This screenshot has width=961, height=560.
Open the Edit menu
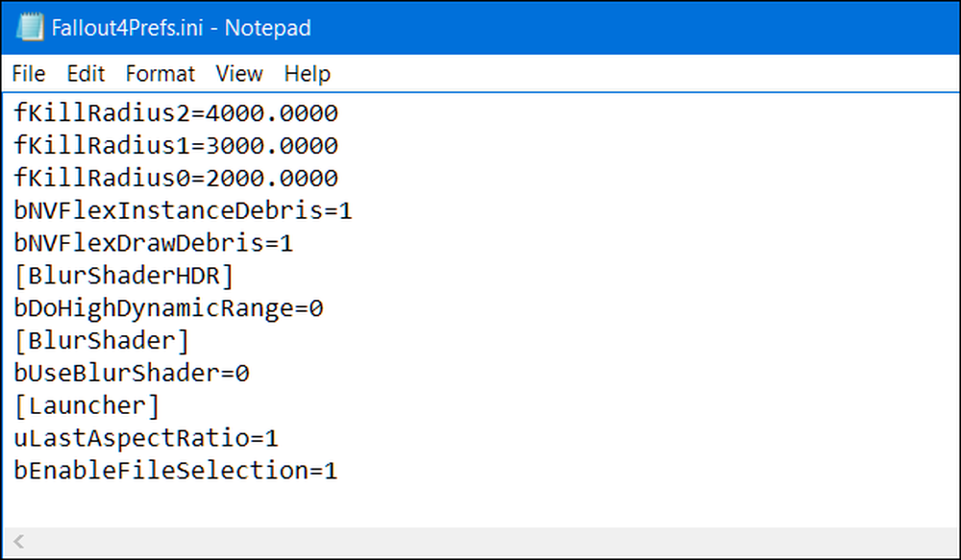pyautogui.click(x=86, y=74)
